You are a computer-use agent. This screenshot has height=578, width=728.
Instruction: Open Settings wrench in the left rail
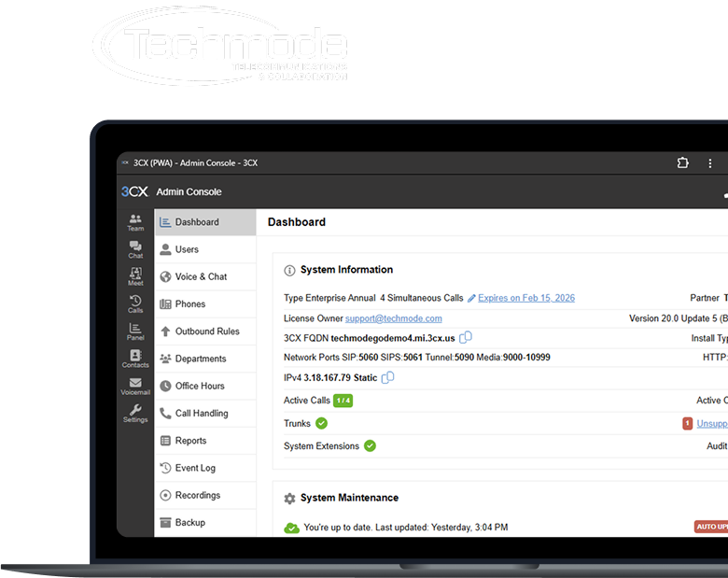click(x=135, y=414)
